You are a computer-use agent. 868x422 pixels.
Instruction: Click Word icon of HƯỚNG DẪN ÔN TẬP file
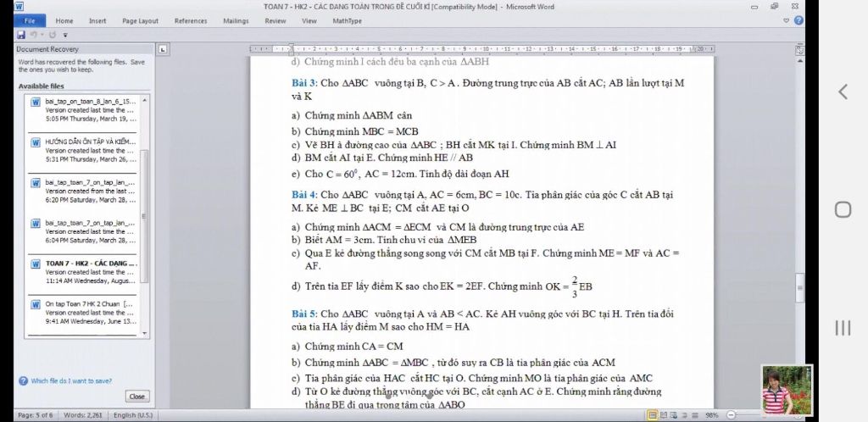pos(36,142)
